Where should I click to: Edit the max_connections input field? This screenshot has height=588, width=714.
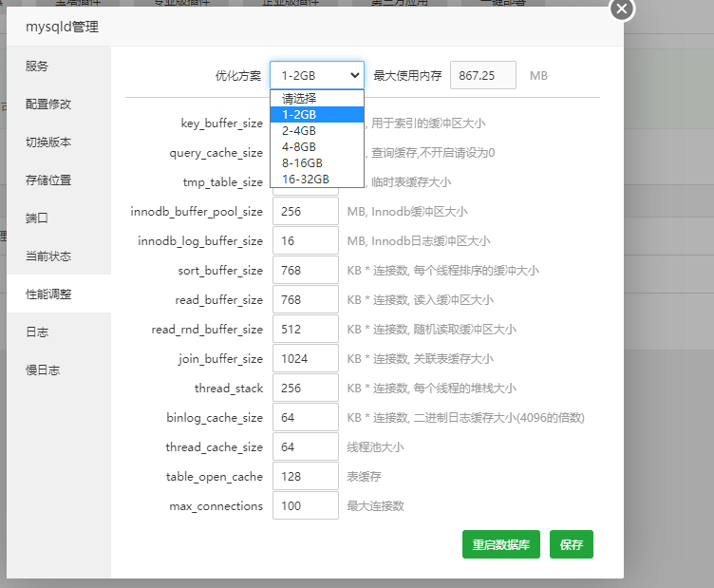click(x=306, y=505)
